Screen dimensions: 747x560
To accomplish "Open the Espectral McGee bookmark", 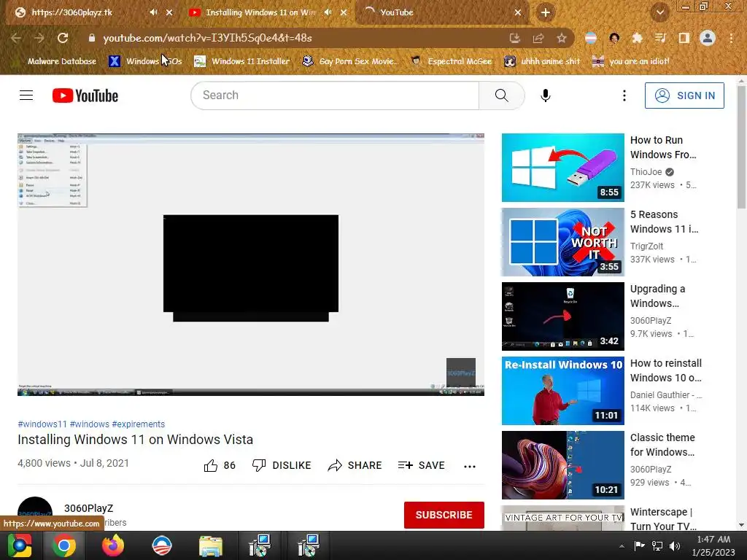I will click(x=451, y=61).
